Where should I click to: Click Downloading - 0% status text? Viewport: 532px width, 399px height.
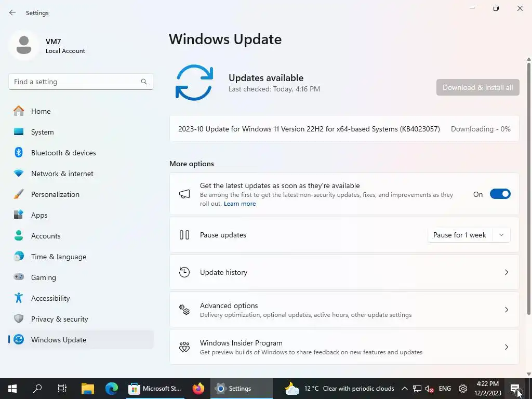click(x=481, y=129)
